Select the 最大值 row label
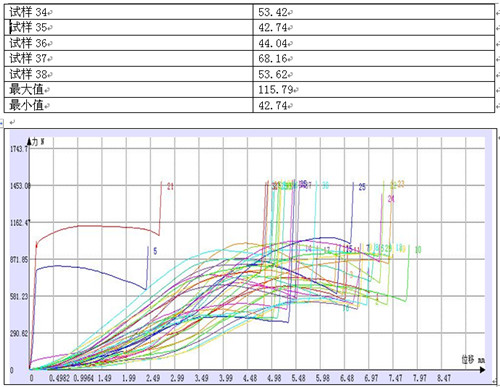Viewport: 500px width, 387px height. [129, 89]
